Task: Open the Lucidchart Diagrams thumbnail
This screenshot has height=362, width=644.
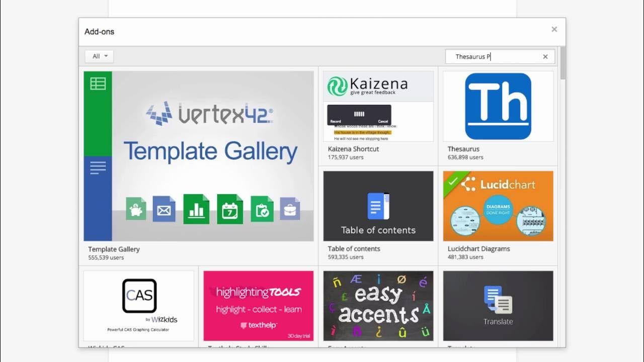Action: point(498,206)
